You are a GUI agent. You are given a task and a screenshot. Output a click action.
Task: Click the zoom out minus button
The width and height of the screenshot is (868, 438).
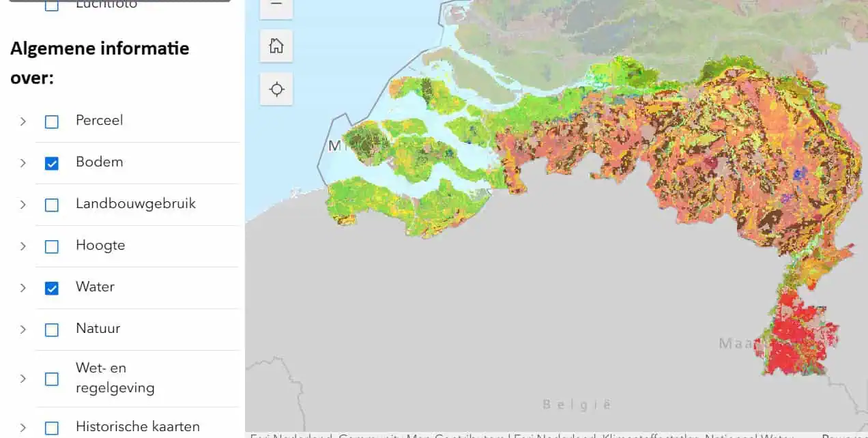276,5
